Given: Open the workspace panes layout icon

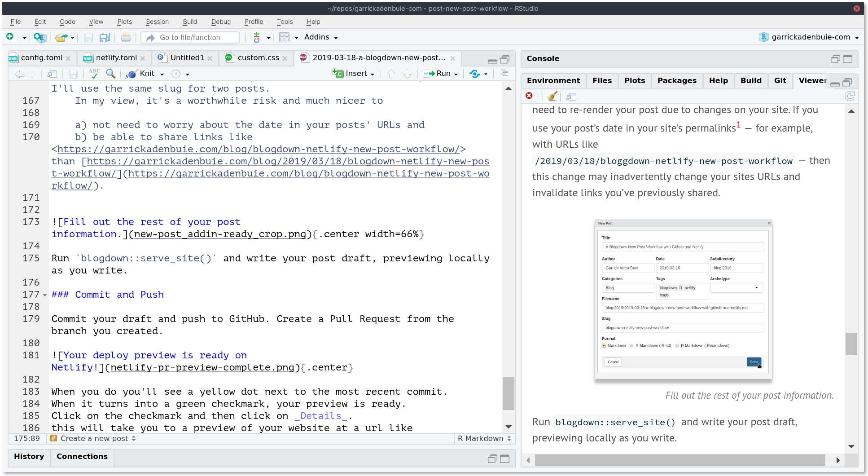Looking at the screenshot, I should [x=284, y=37].
